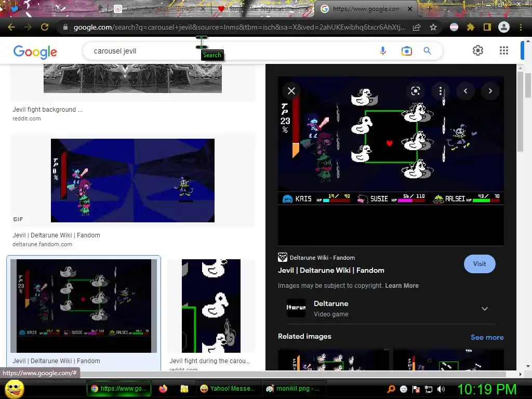532x399 pixels.
Task: Switch to the Free image hosting tab
Action: click(x=159, y=9)
